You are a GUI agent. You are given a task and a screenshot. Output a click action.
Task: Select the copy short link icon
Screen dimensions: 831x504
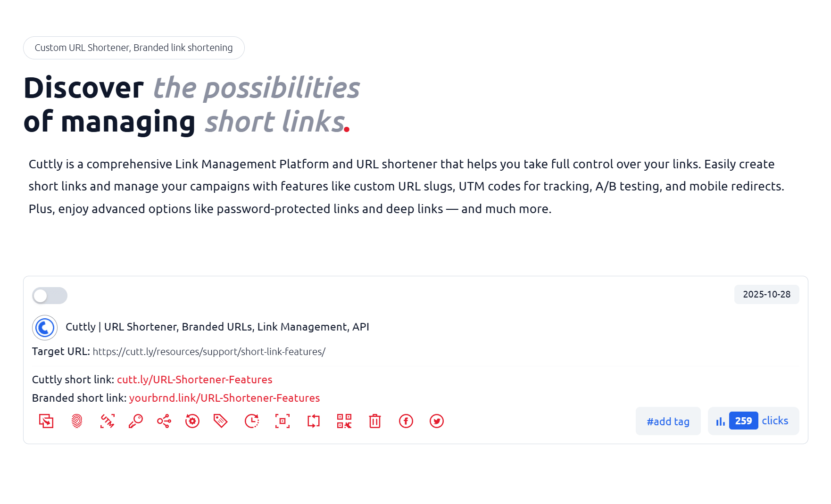pyautogui.click(x=45, y=421)
